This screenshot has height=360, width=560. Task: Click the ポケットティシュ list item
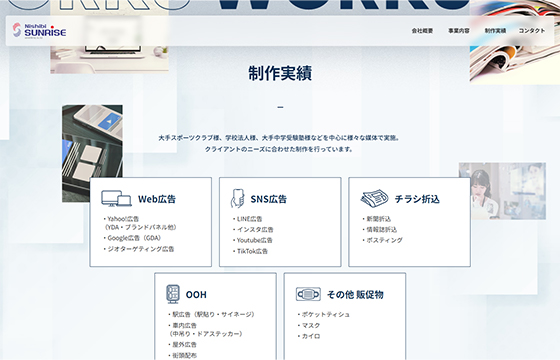coord(324,315)
